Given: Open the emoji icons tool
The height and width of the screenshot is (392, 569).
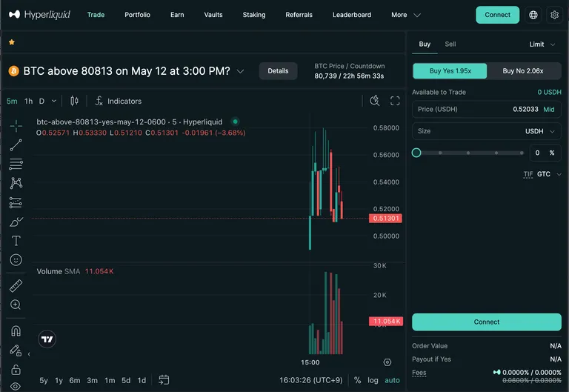Looking at the screenshot, I should (16, 260).
